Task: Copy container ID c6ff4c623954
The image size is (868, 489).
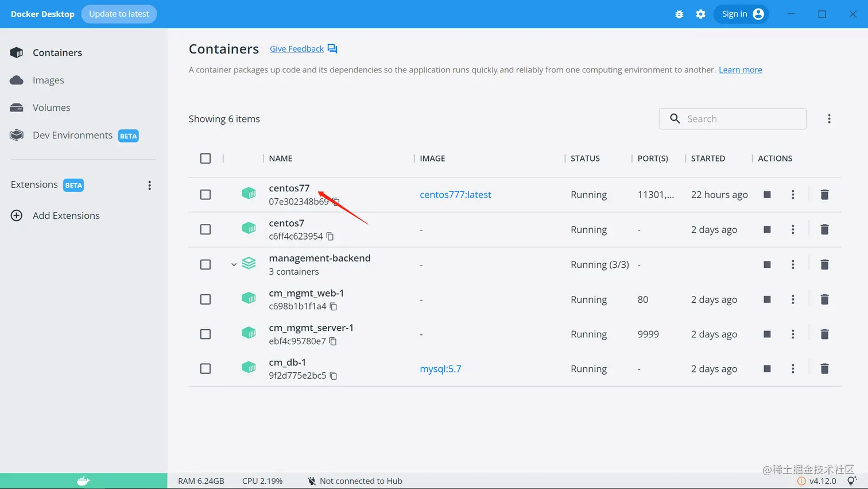Action: pyautogui.click(x=330, y=236)
